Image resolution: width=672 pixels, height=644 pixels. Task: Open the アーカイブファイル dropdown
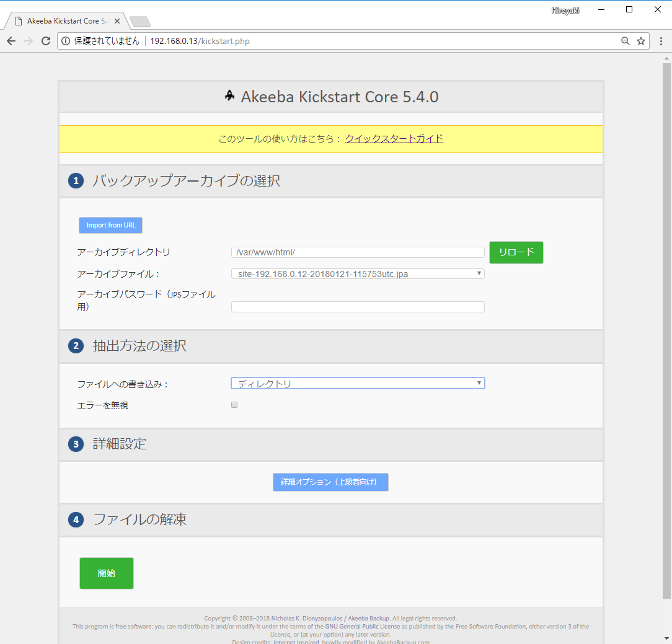[x=358, y=274]
